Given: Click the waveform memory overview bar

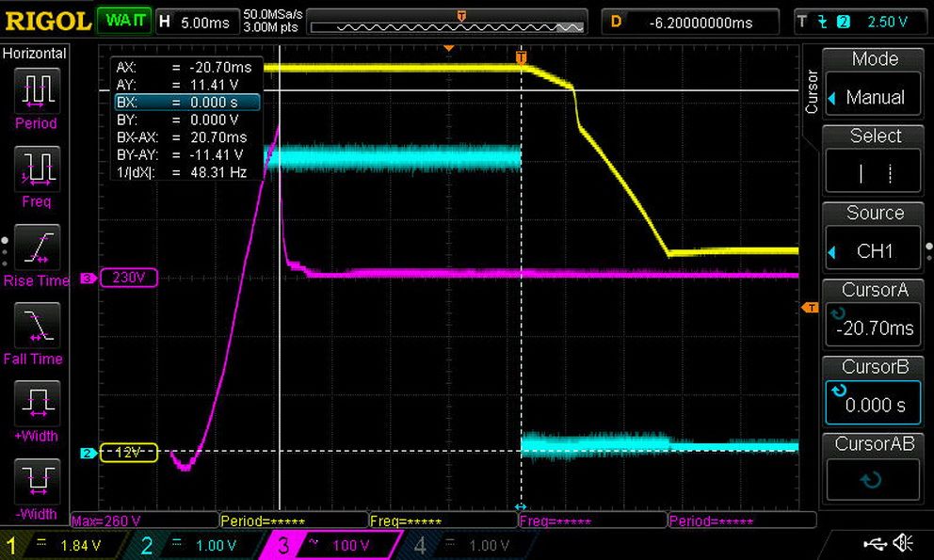Looking at the screenshot, I should tap(447, 27).
